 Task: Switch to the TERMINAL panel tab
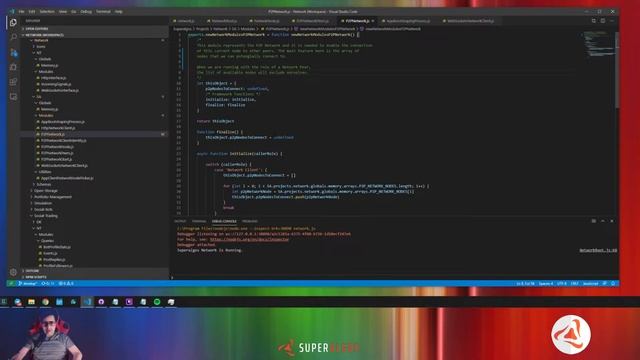coord(199,221)
